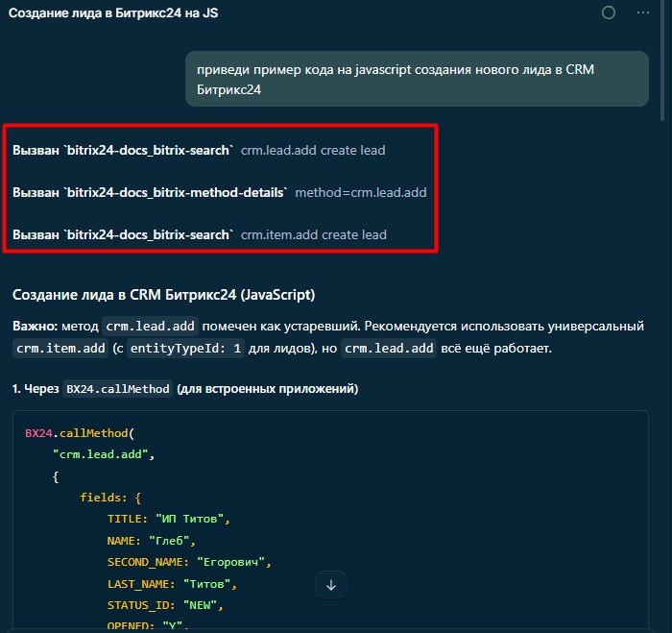Click the word 'Важно:' in the note

35,327
